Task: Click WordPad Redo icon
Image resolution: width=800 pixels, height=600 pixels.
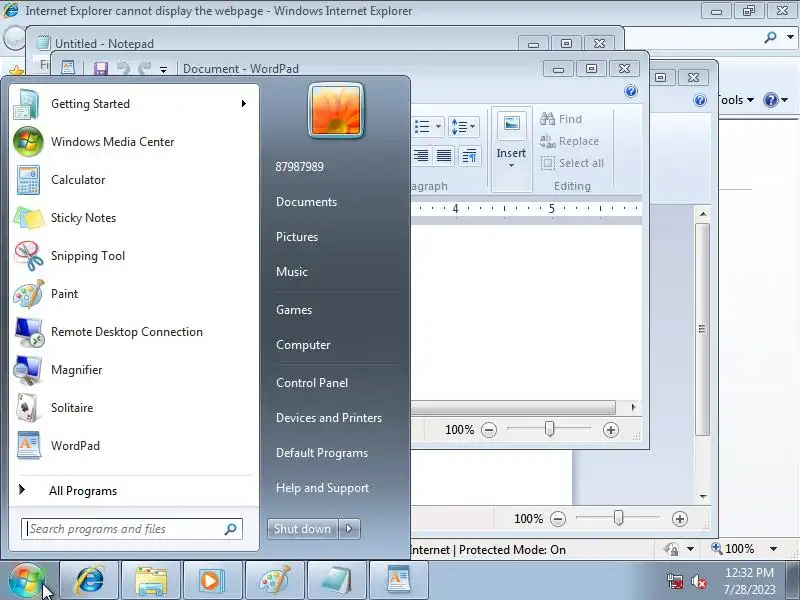Action: coord(144,68)
